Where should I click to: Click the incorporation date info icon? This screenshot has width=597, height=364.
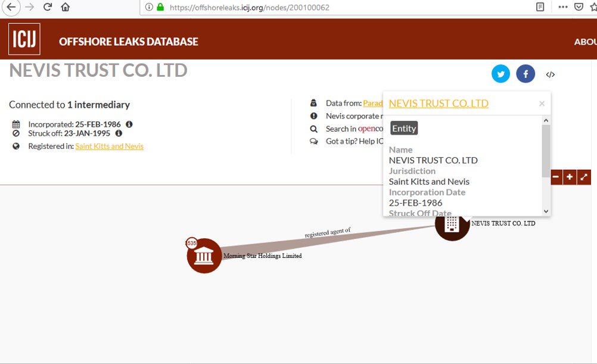[x=129, y=124]
